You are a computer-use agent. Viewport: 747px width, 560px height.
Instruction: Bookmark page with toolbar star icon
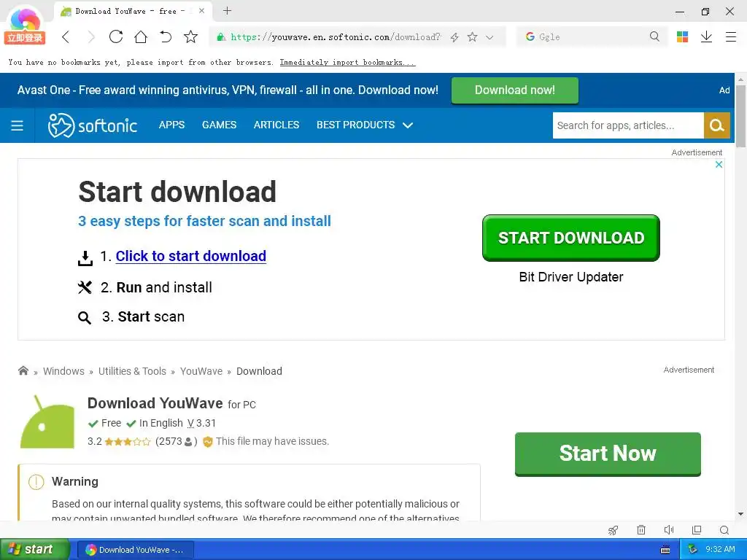(190, 36)
